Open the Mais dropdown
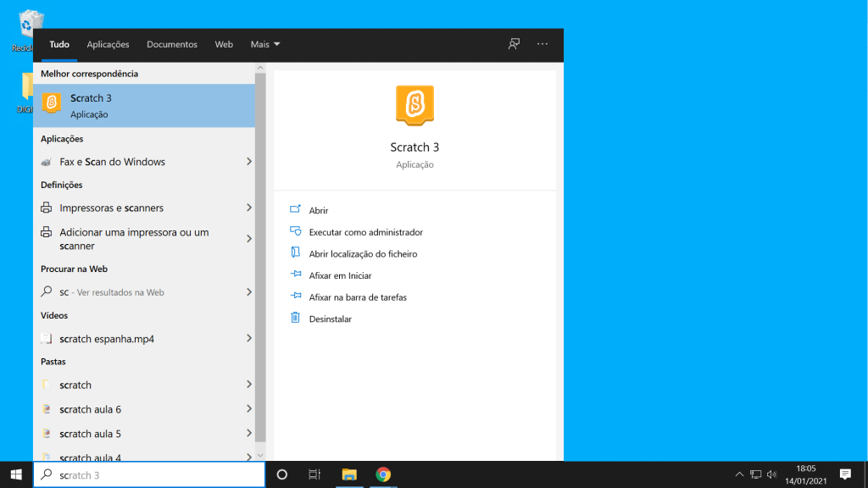Screen dimensions: 868x488 pos(265,44)
